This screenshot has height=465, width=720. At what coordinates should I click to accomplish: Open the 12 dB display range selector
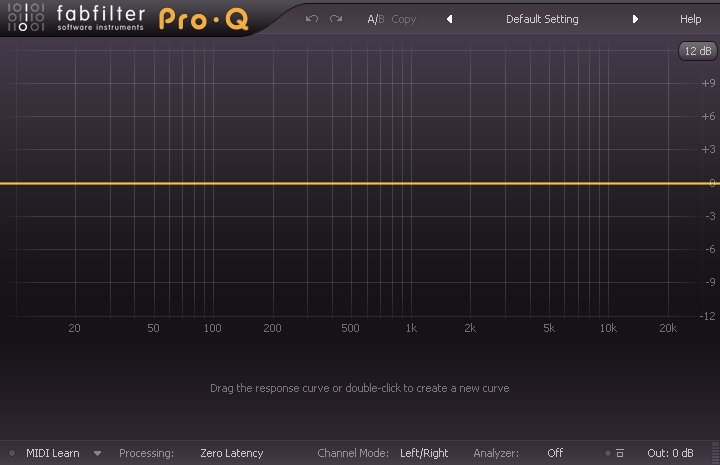point(697,51)
